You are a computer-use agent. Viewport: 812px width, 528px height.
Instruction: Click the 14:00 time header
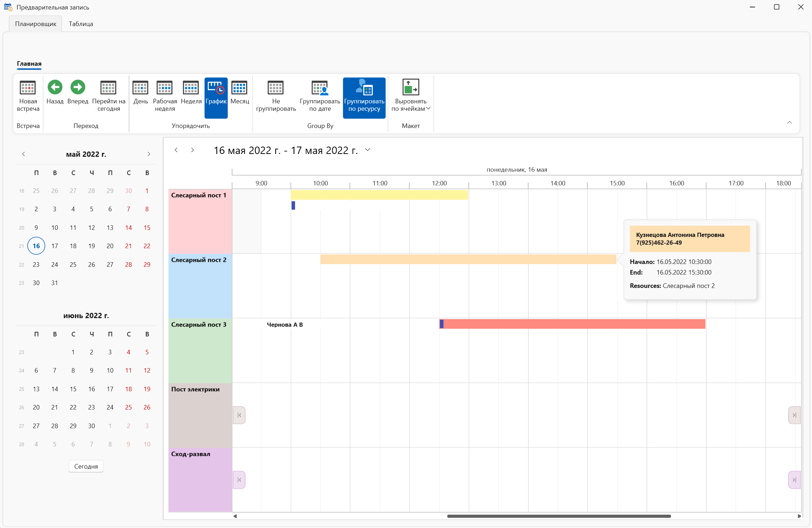[558, 183]
